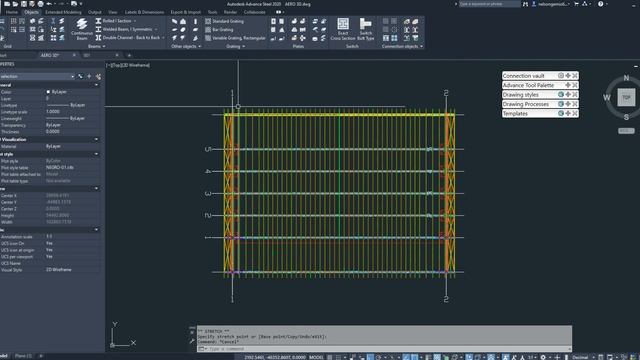The height and width of the screenshot is (360, 640).
Task: Click Material ByLayer value
Action: coord(53,146)
